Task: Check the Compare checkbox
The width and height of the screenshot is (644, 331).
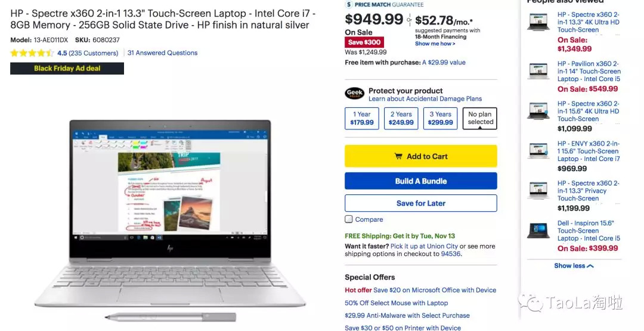Action: tap(349, 219)
